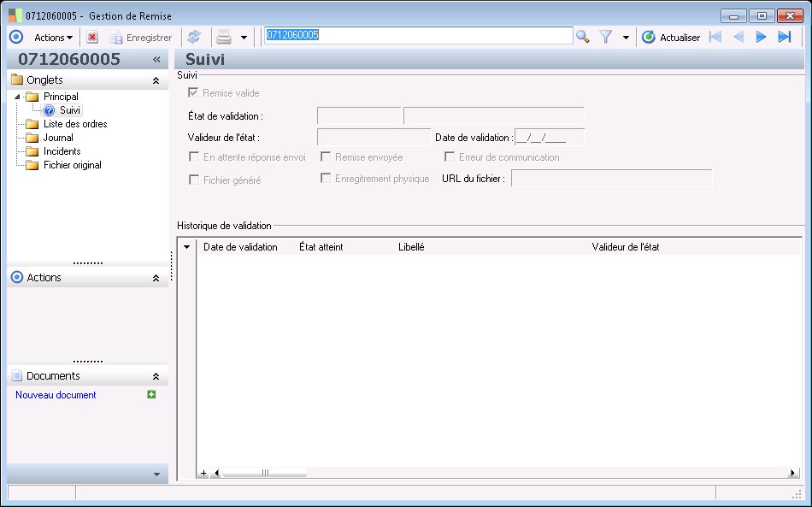The width and height of the screenshot is (812, 507).
Task: Click the Journal folder icon
Action: [x=32, y=138]
